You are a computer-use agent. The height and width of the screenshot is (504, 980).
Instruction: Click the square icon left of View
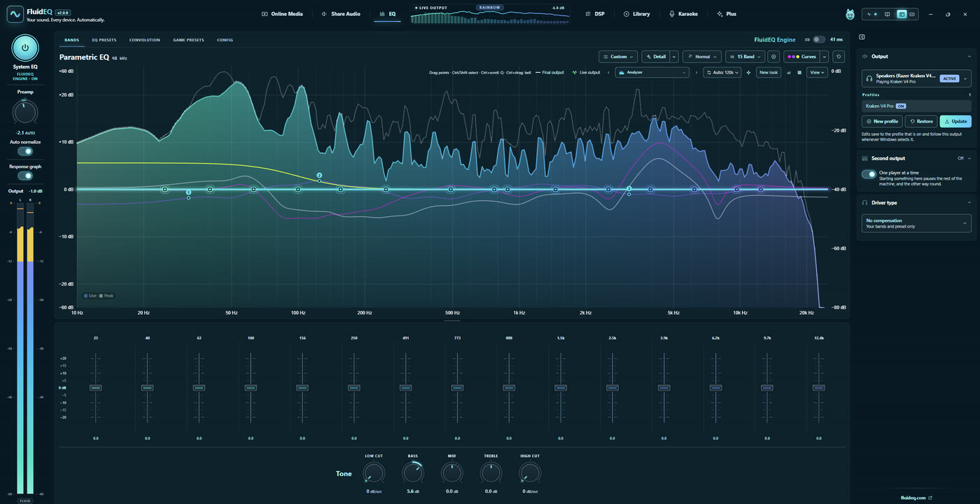[x=799, y=72]
